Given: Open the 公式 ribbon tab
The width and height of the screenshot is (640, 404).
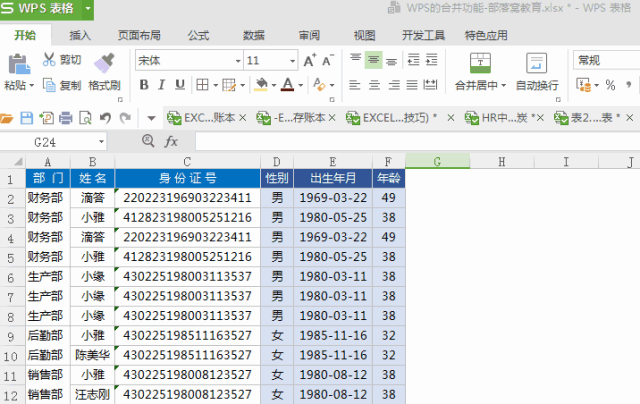Looking at the screenshot, I should (198, 35).
